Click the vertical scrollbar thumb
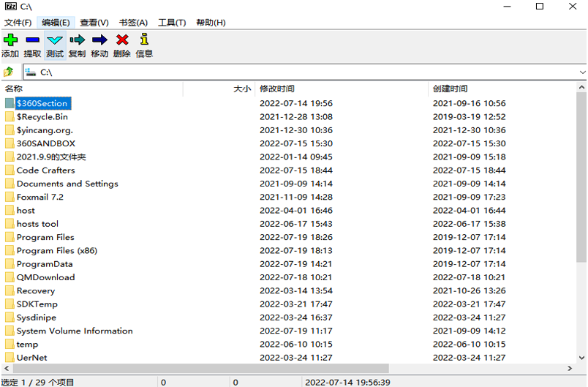The height and width of the screenshot is (387, 588). 581,177
